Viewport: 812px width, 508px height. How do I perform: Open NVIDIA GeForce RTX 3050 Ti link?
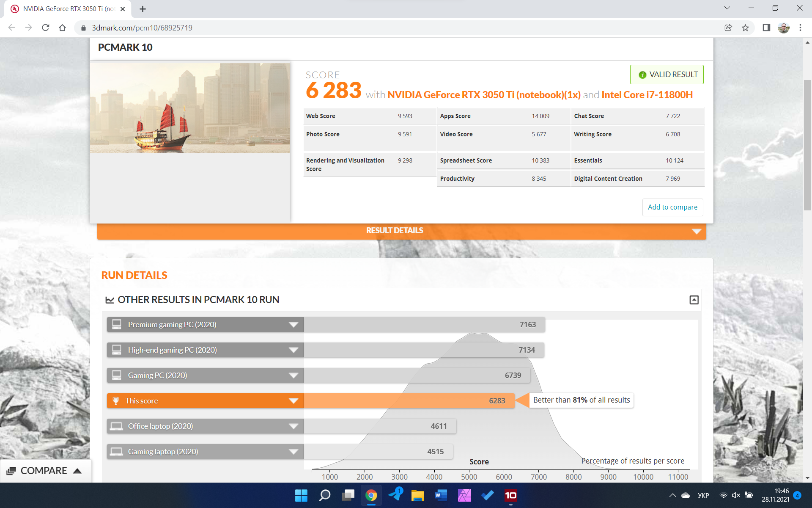[484, 95]
